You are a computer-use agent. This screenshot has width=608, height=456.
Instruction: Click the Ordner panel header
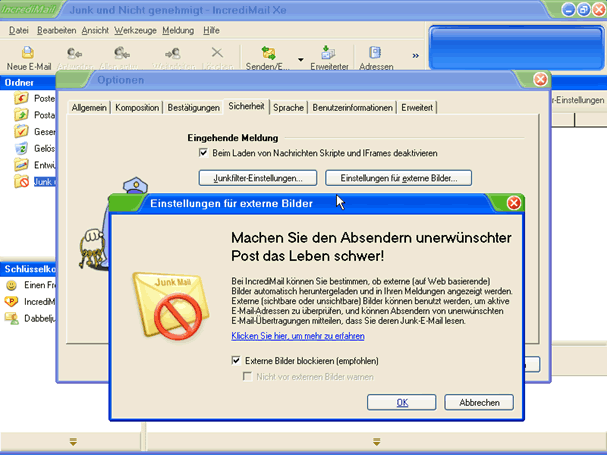[28, 83]
